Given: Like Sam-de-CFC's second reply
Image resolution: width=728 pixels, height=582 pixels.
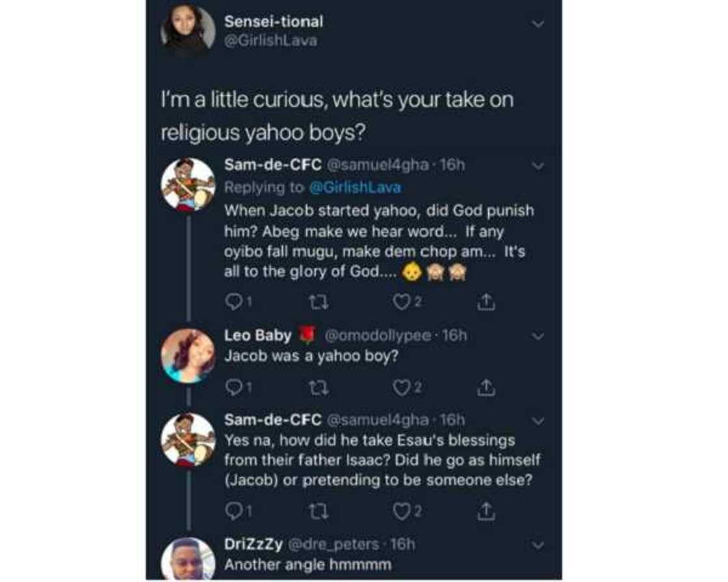Looking at the screenshot, I should [403, 511].
